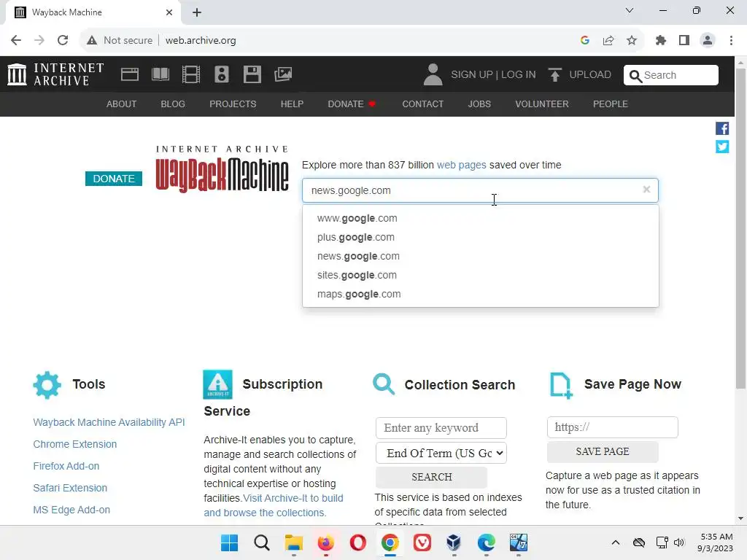The height and width of the screenshot is (560, 747).
Task: Click the teal DONATE button
Action: [114, 179]
